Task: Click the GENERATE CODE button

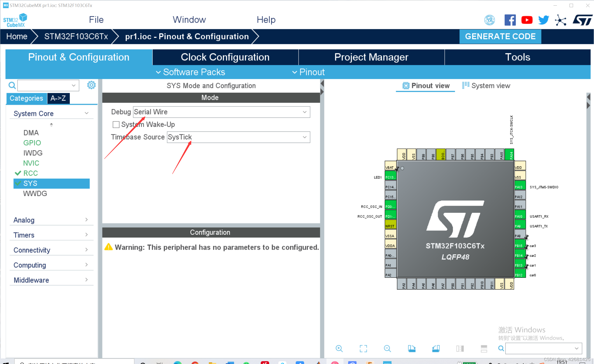Action: 500,36
